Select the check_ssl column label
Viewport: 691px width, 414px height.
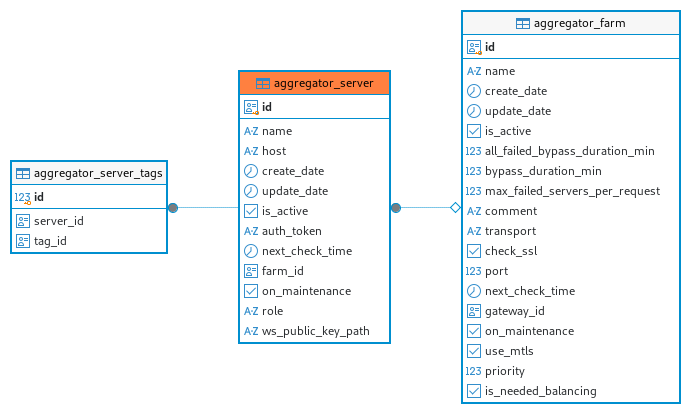click(511, 251)
